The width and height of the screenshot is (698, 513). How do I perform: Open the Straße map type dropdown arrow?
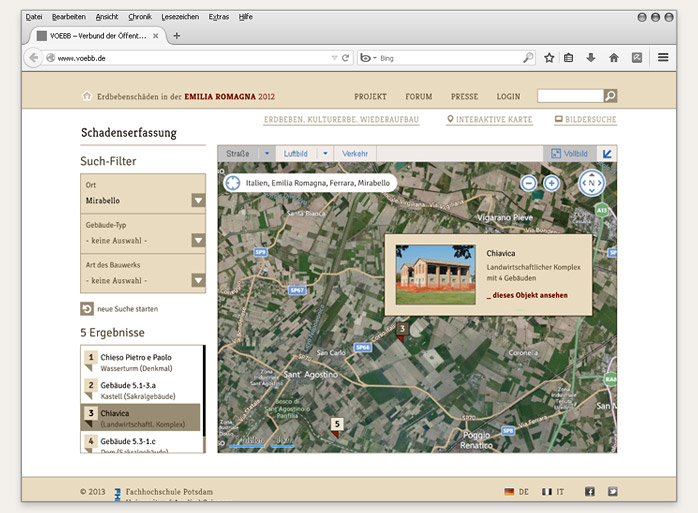coord(267,154)
